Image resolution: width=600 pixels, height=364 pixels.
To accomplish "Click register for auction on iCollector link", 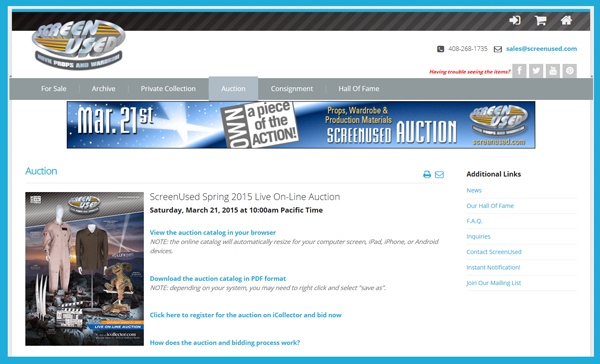I will click(x=246, y=315).
